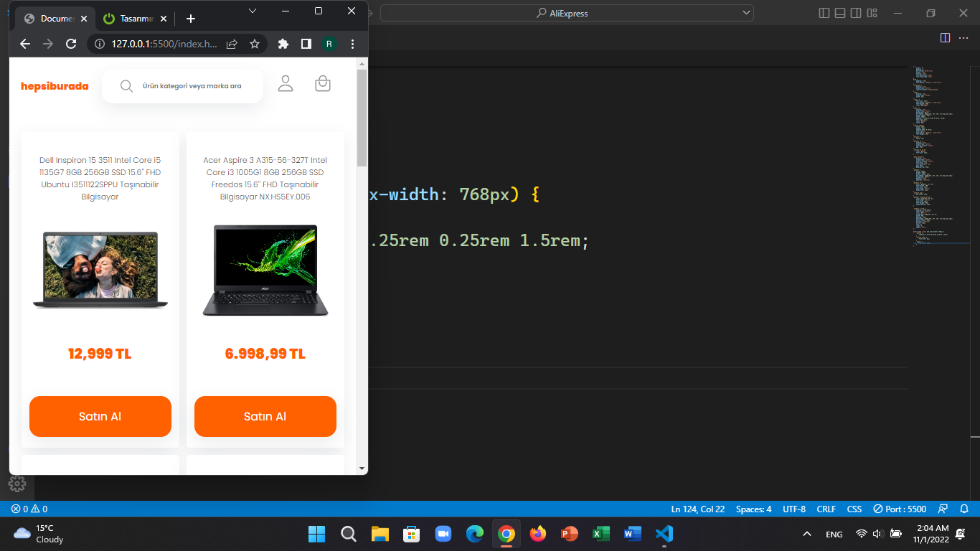Show hidden system tray icons
The height and width of the screenshot is (551, 980).
(x=807, y=534)
